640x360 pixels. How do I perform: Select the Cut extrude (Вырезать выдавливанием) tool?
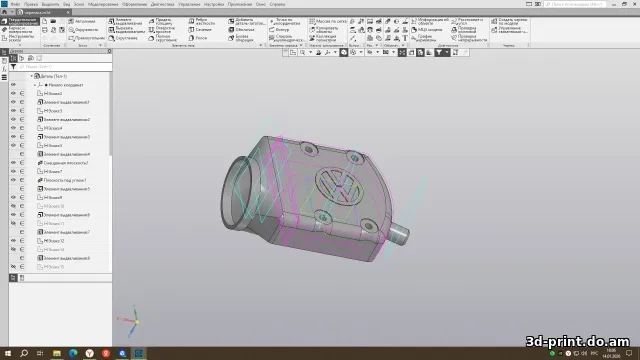126,29
